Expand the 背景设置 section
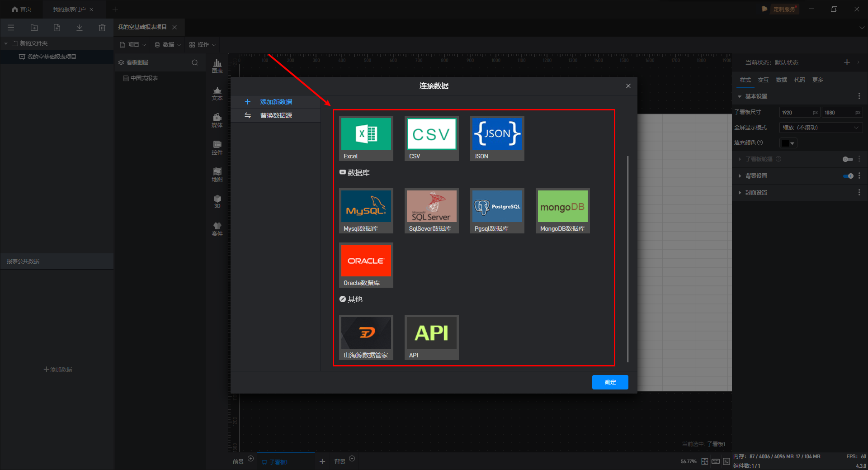Viewport: 868px width, 470px height. 740,176
